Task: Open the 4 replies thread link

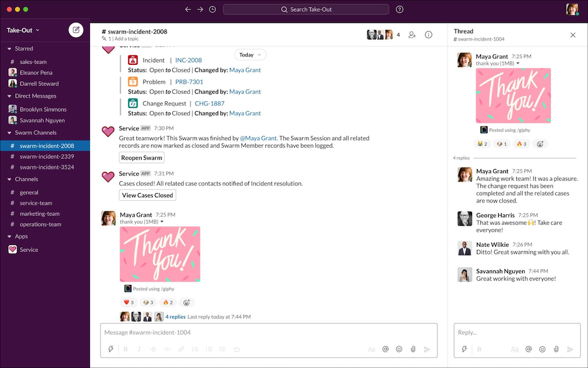Action: (175, 317)
